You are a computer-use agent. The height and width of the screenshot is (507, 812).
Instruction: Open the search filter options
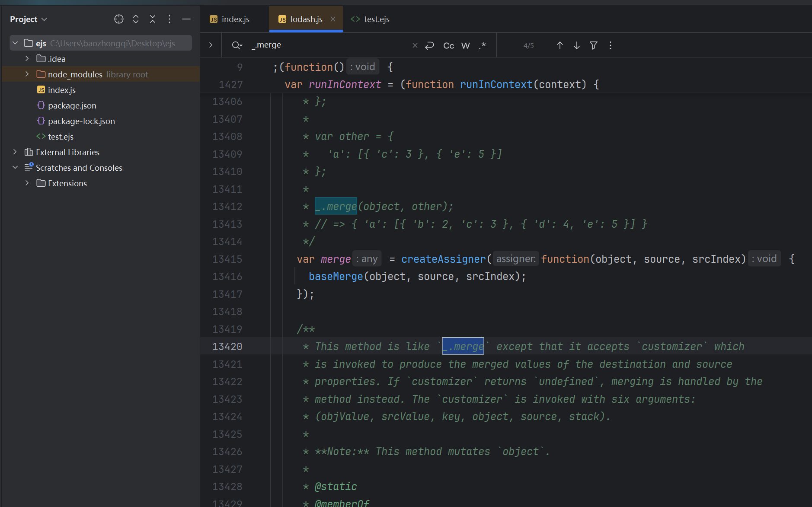click(x=594, y=45)
